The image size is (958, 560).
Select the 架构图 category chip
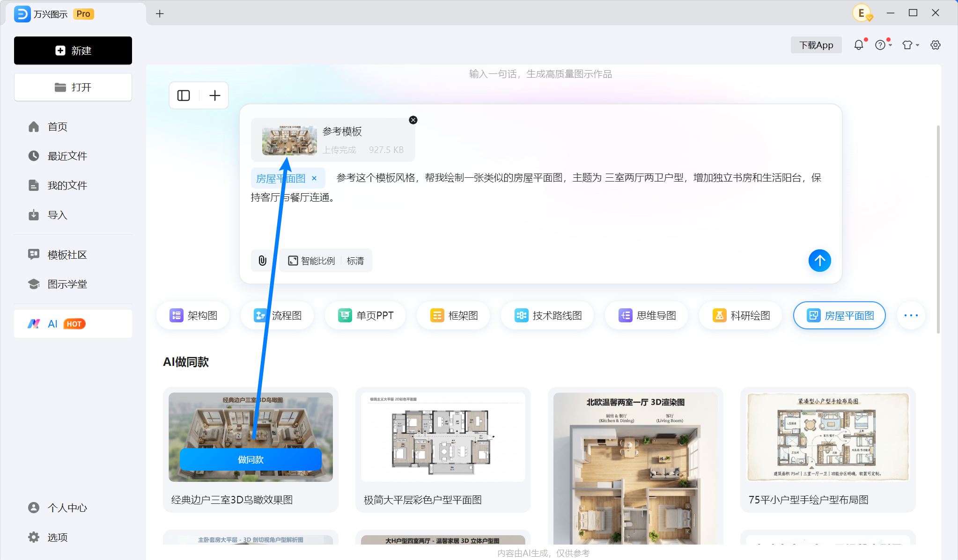[193, 315]
